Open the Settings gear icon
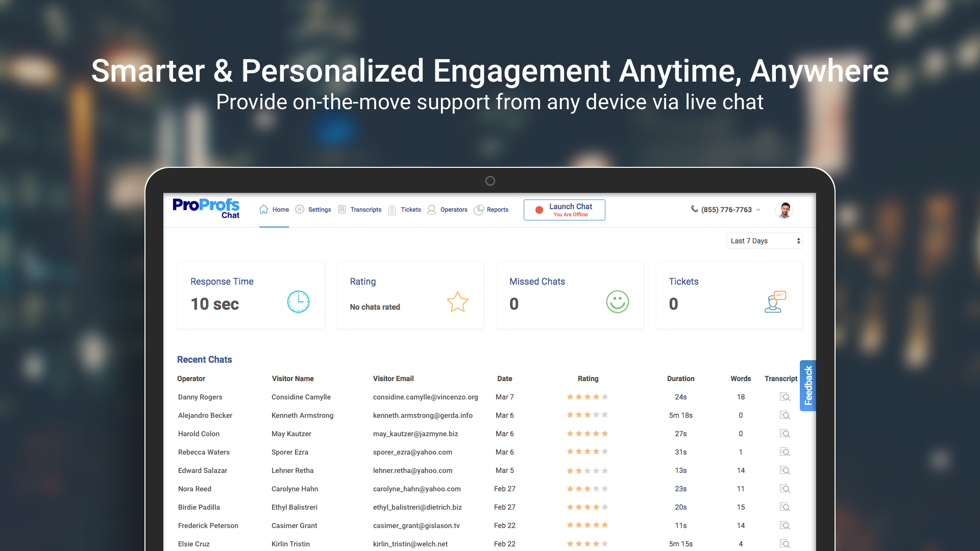980x551 pixels. [300, 209]
